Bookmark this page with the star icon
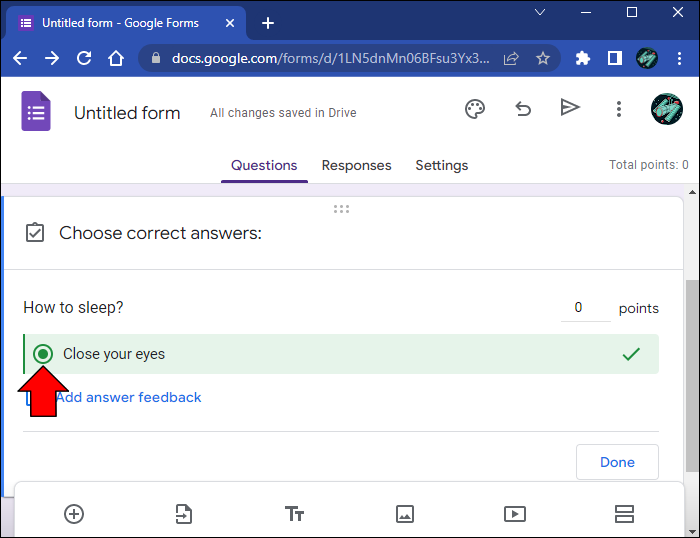The image size is (700, 538). pos(543,58)
